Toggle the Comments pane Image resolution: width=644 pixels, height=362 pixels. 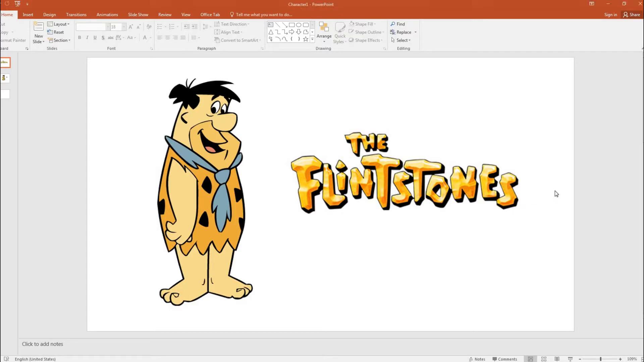pyautogui.click(x=504, y=359)
